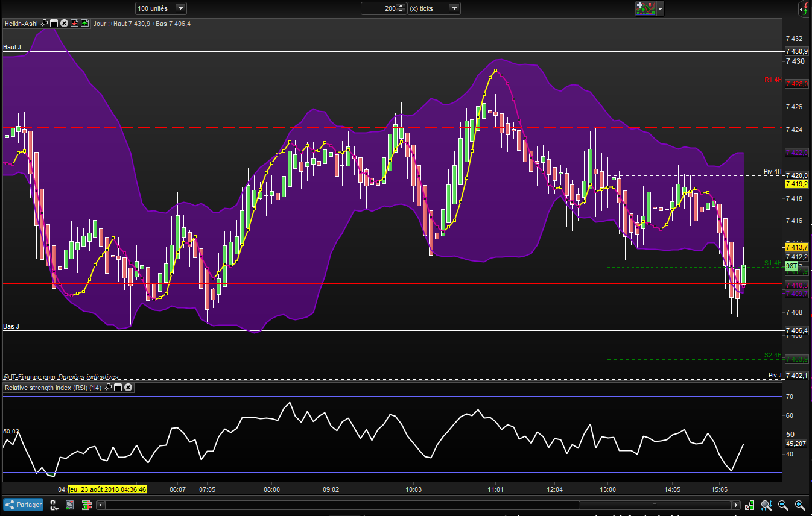812x516 pixels.
Task: Maximize the Heikin-Ashi price panel
Action: [54, 24]
